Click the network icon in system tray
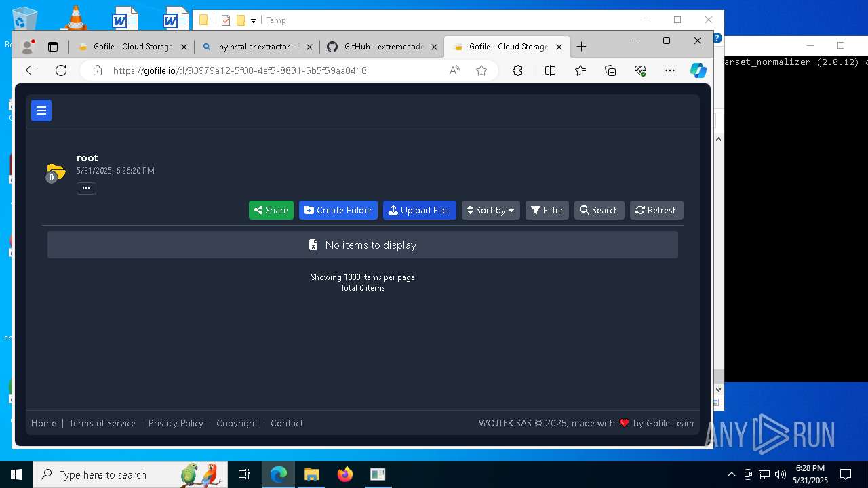868x488 pixels. (x=764, y=474)
